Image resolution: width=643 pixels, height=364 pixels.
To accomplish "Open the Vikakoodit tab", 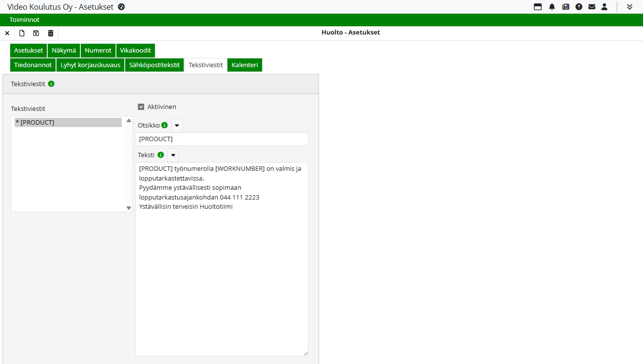I will (135, 51).
